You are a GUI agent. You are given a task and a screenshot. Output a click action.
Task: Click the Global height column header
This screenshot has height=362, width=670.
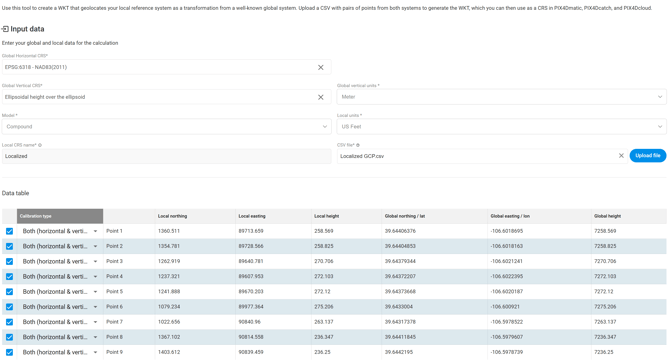click(629, 216)
